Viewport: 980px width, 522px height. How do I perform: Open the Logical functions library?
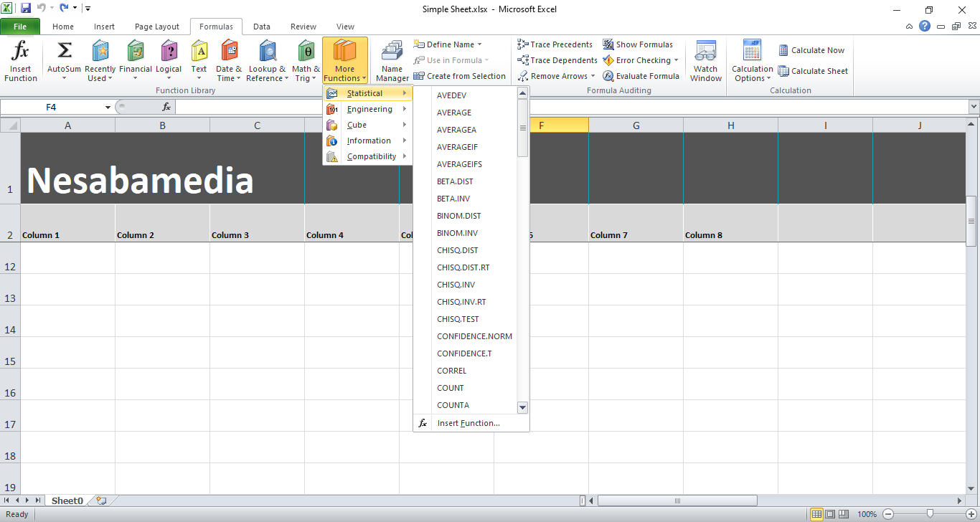(169, 62)
